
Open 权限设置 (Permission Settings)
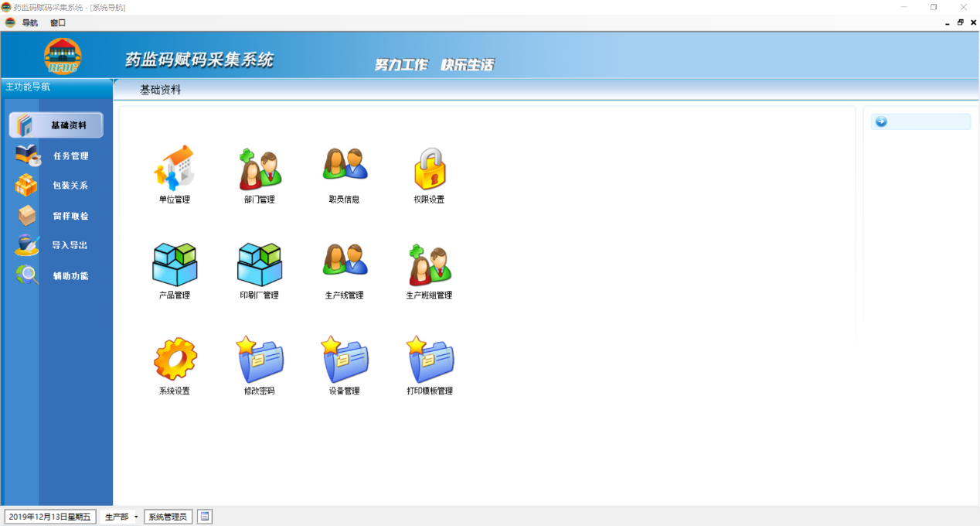click(x=430, y=170)
